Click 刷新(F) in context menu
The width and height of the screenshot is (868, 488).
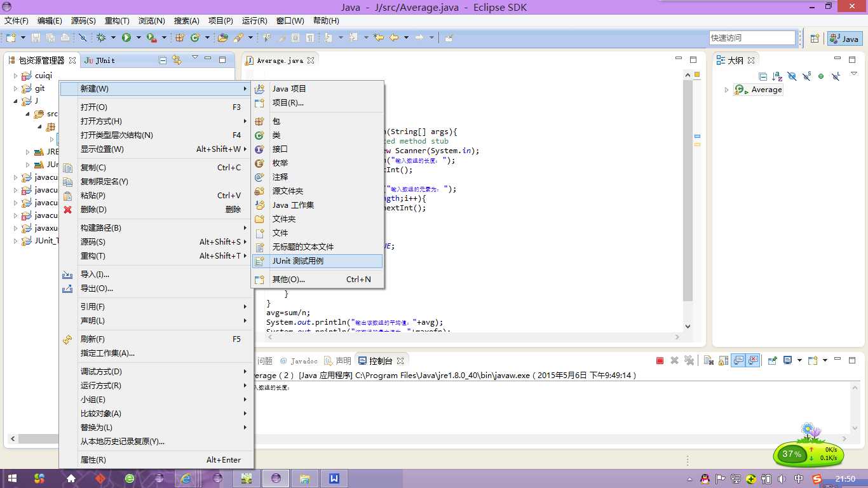pos(156,339)
